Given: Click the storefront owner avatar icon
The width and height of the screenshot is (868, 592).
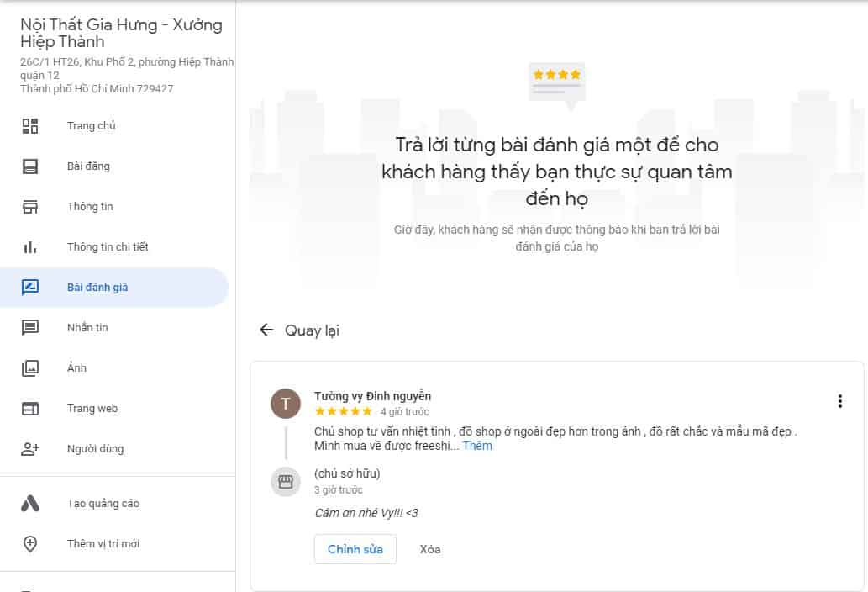Looking at the screenshot, I should [286, 481].
